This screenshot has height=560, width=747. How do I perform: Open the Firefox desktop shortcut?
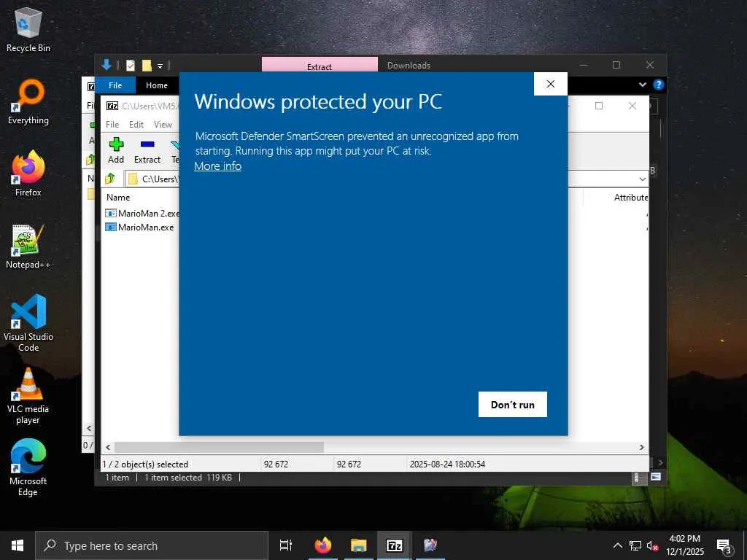coord(28,174)
